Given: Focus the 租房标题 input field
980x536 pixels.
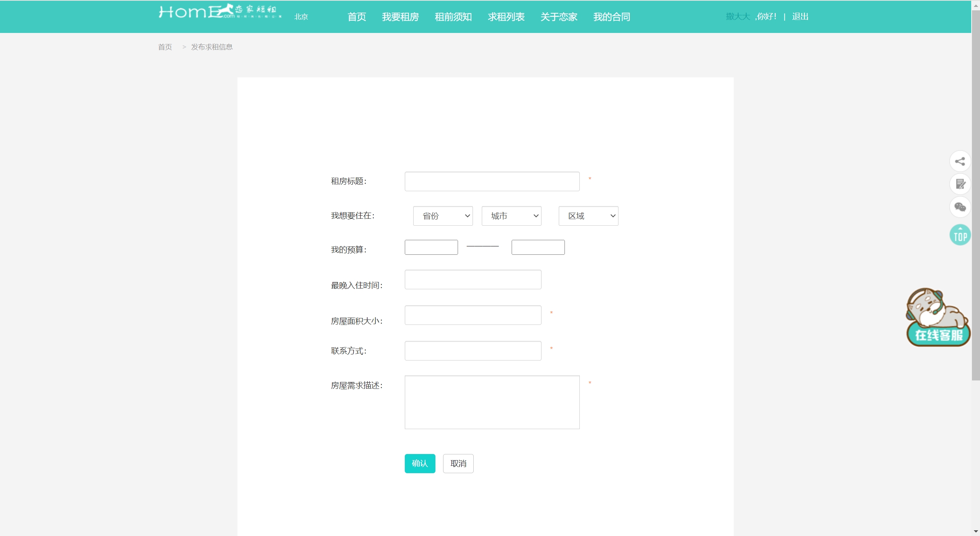Looking at the screenshot, I should tap(492, 182).
